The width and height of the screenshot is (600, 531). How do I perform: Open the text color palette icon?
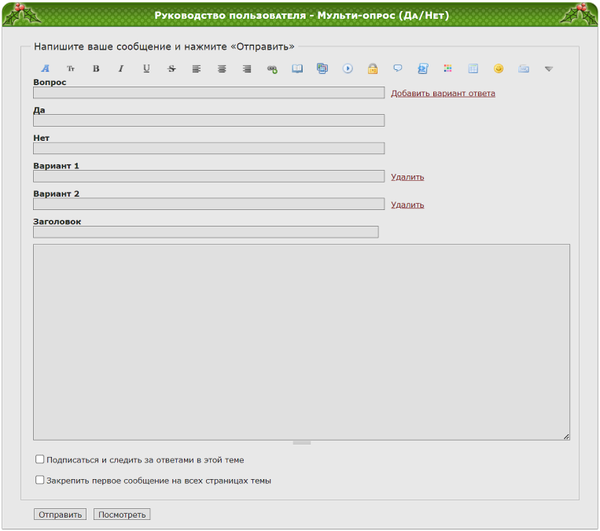(x=448, y=69)
